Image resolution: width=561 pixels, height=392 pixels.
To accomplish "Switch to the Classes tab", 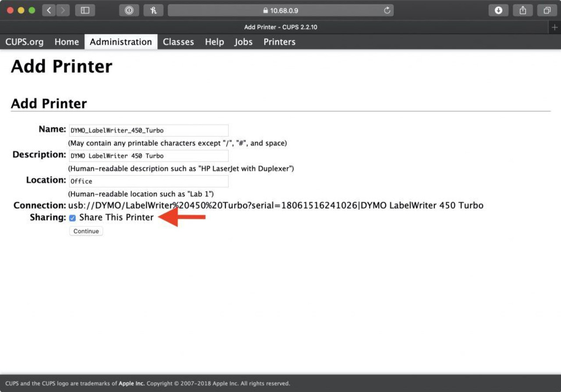I will point(178,42).
